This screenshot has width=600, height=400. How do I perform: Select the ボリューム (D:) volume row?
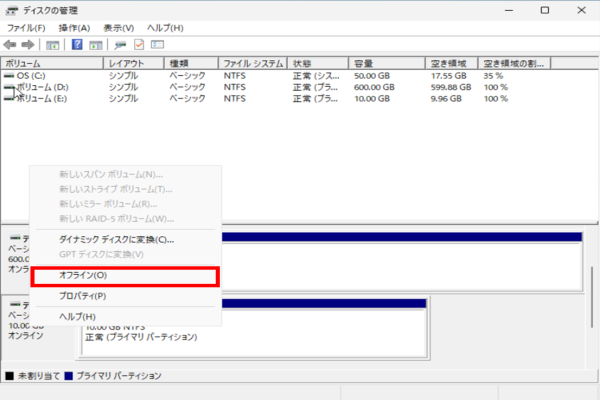point(38,87)
